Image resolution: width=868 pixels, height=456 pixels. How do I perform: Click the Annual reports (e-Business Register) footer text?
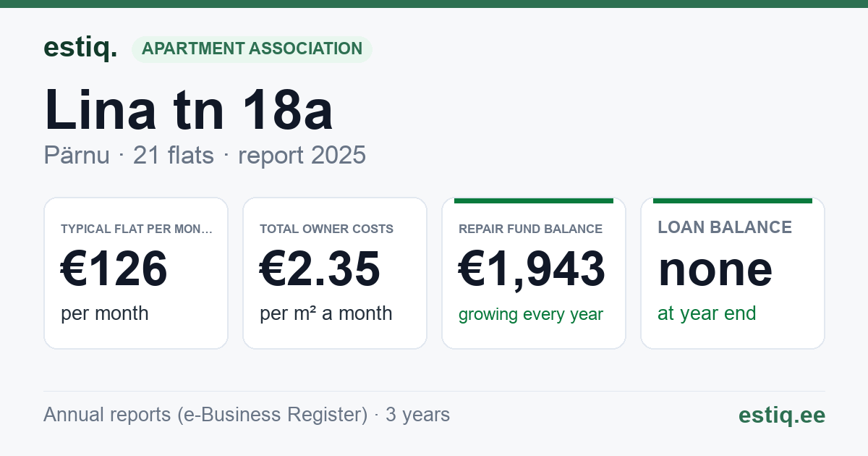point(247,415)
